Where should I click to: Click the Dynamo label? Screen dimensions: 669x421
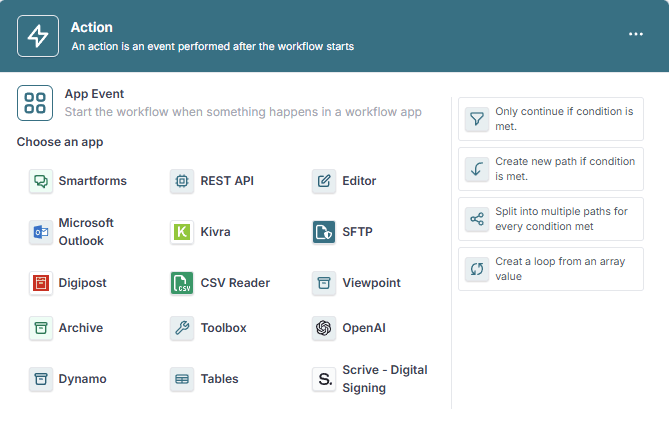pyautogui.click(x=82, y=379)
